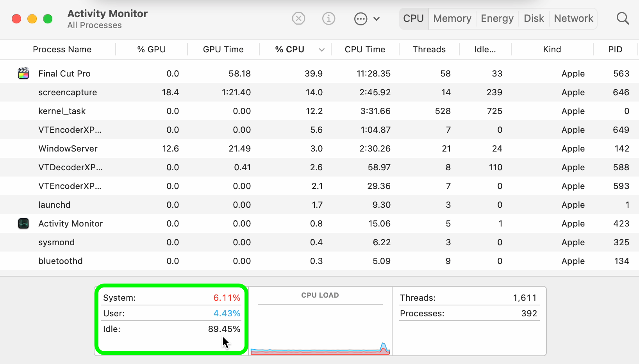Select the WindowServer process row
Viewport: 639px width, 364px height.
pos(319,148)
